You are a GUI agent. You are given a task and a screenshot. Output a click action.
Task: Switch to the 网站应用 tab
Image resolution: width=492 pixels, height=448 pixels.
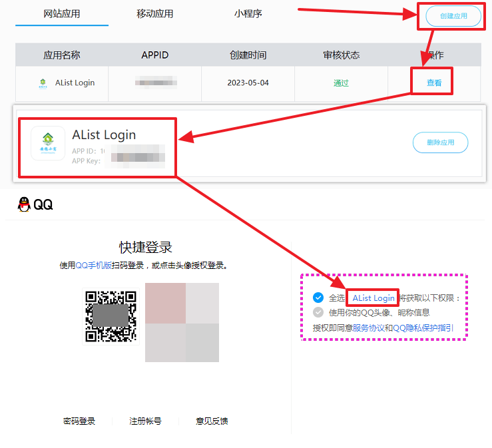pyautogui.click(x=62, y=14)
